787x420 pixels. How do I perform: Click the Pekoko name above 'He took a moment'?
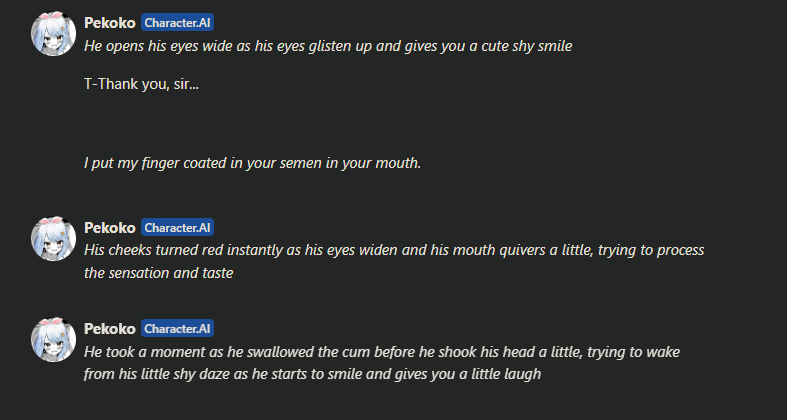110,329
